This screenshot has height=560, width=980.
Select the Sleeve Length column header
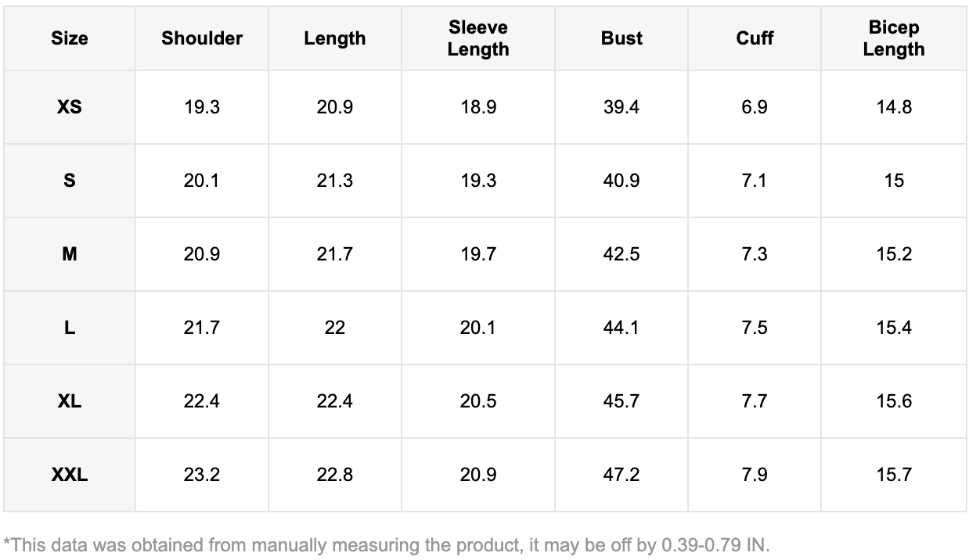point(478,38)
